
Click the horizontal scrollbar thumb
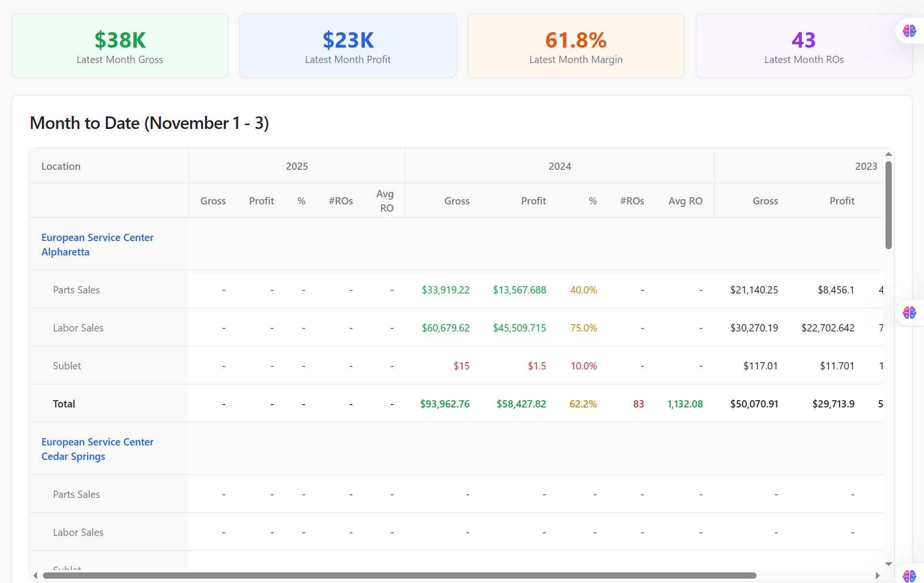[399, 575]
